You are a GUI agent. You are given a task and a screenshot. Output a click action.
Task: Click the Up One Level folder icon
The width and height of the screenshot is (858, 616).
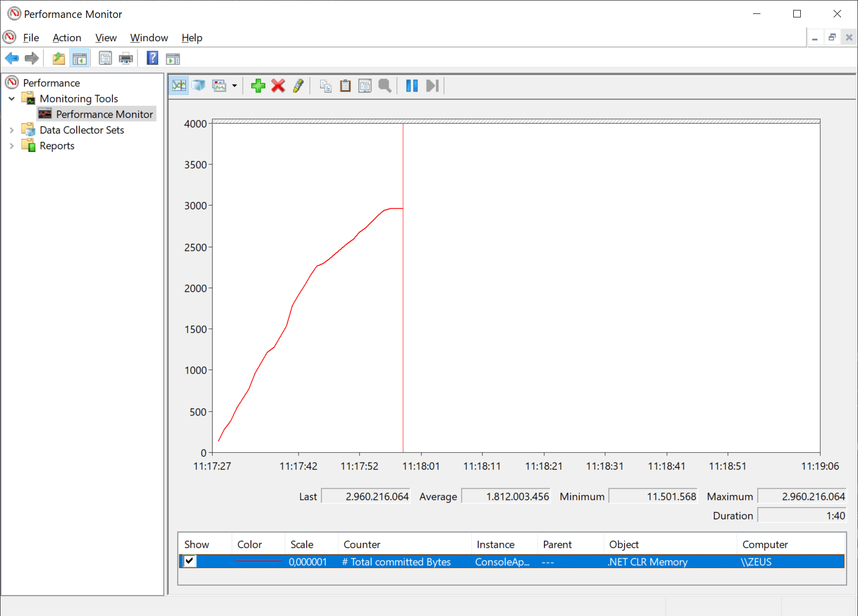[x=59, y=59]
